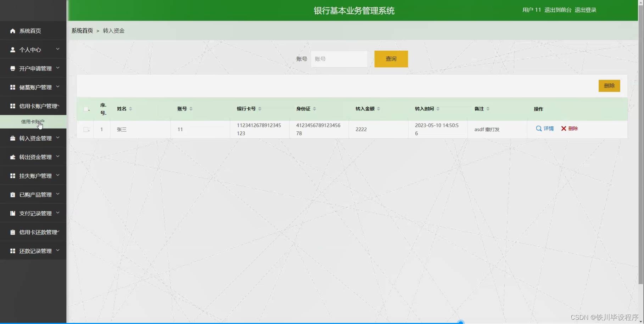
Task: Select 转入资金管理 menu label
Action: click(35, 138)
